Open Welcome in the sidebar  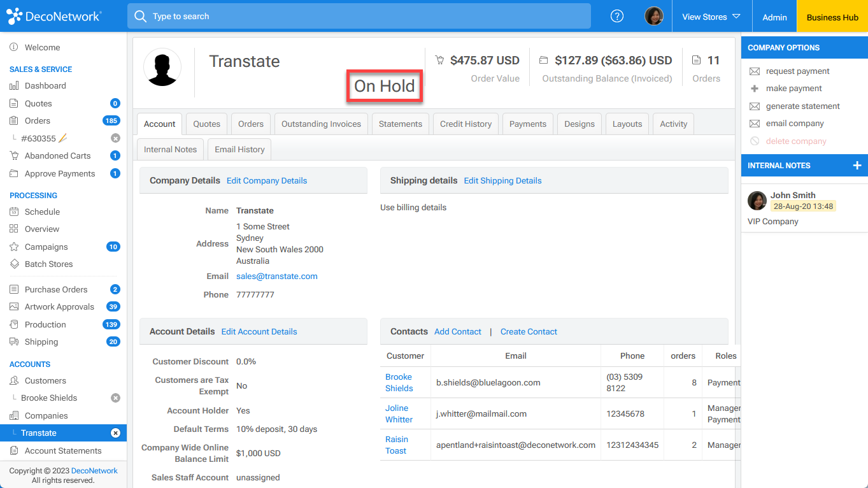43,48
